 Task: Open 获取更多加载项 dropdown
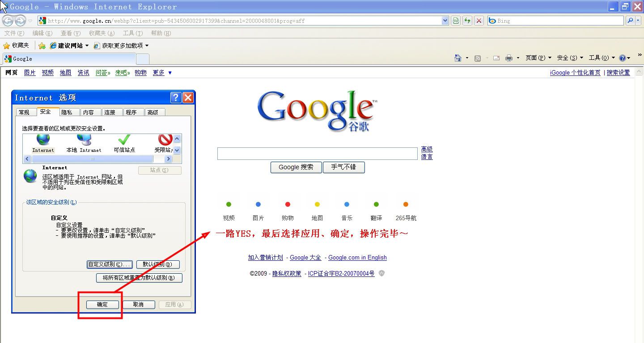[x=121, y=46]
